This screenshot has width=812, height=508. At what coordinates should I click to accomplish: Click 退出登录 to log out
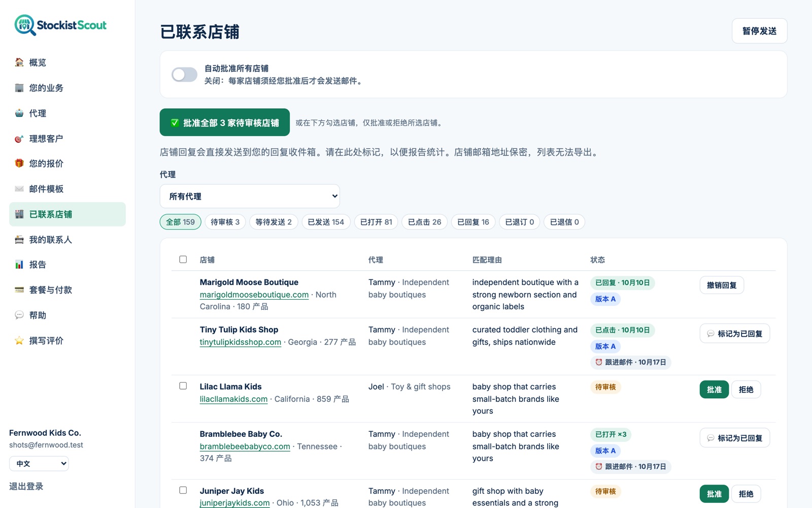tap(26, 486)
